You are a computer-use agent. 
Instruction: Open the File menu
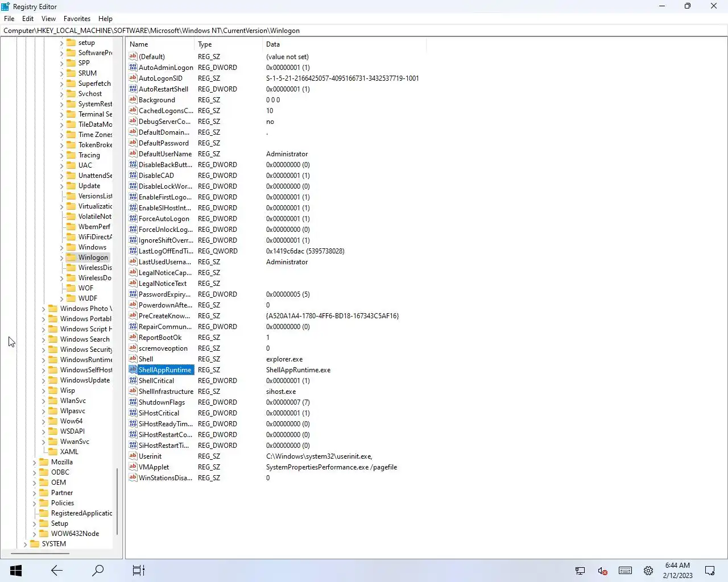9,19
